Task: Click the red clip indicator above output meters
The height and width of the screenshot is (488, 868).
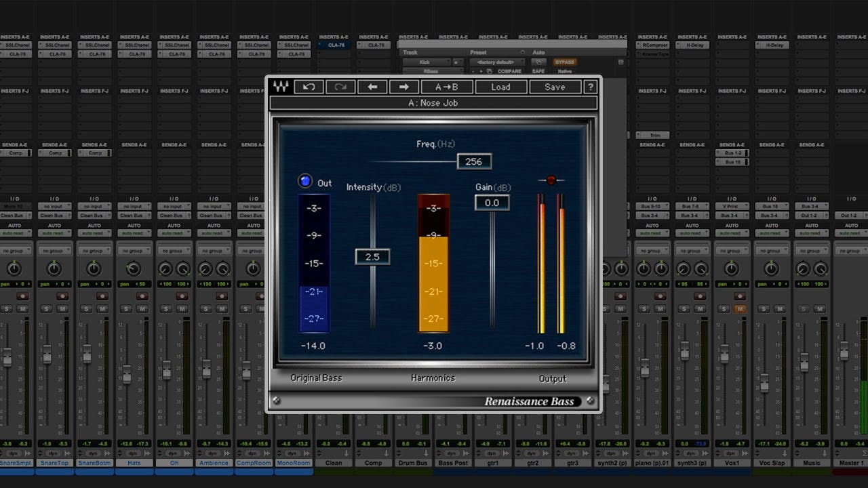Action: [551, 180]
